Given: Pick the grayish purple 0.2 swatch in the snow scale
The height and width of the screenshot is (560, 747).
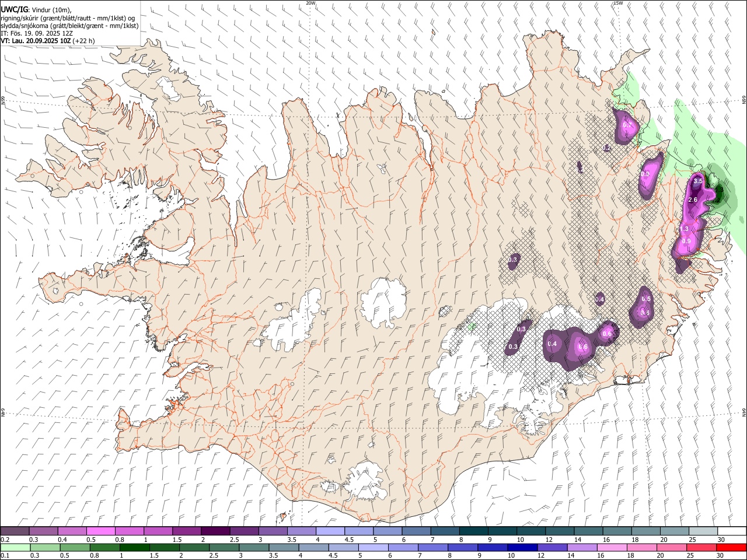Looking at the screenshot, I should [15, 531].
